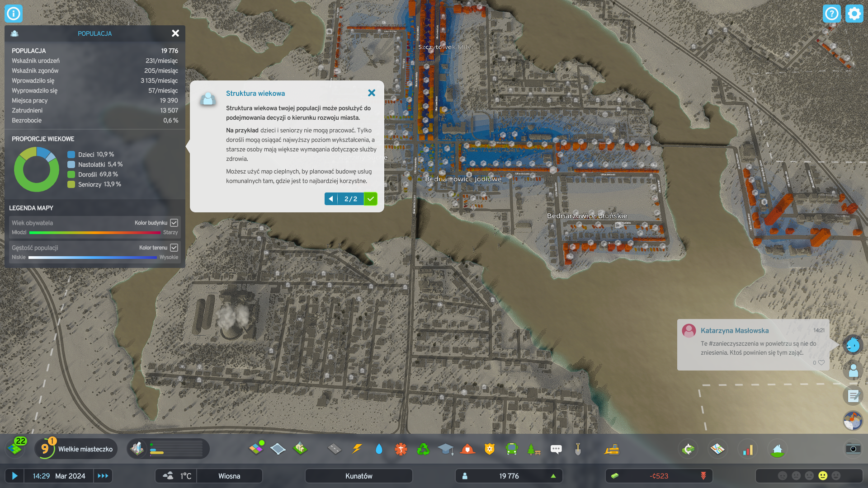Viewport: 868px width, 488px height.
Task: Select Dorośli green legend swatch
Action: tap(71, 174)
